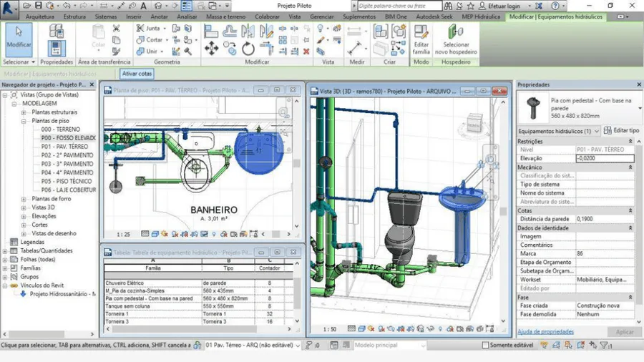The width and height of the screenshot is (644, 362).
Task: Click the Ativar cotas button
Action: click(137, 74)
